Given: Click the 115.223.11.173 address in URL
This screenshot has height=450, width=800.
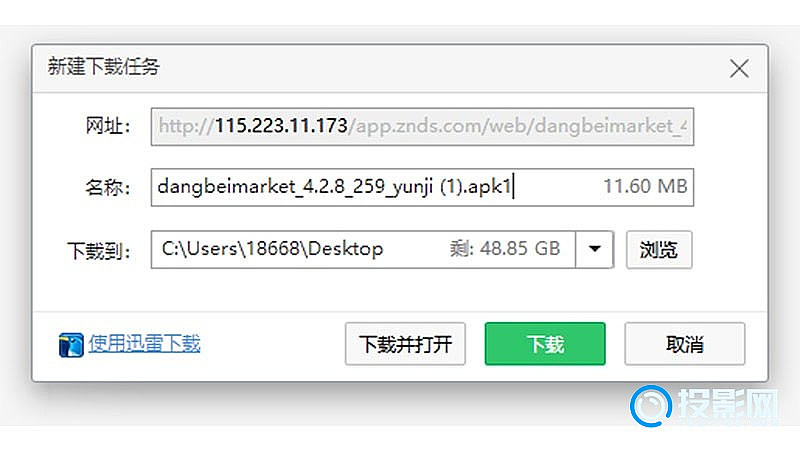Looking at the screenshot, I should pos(281,126).
